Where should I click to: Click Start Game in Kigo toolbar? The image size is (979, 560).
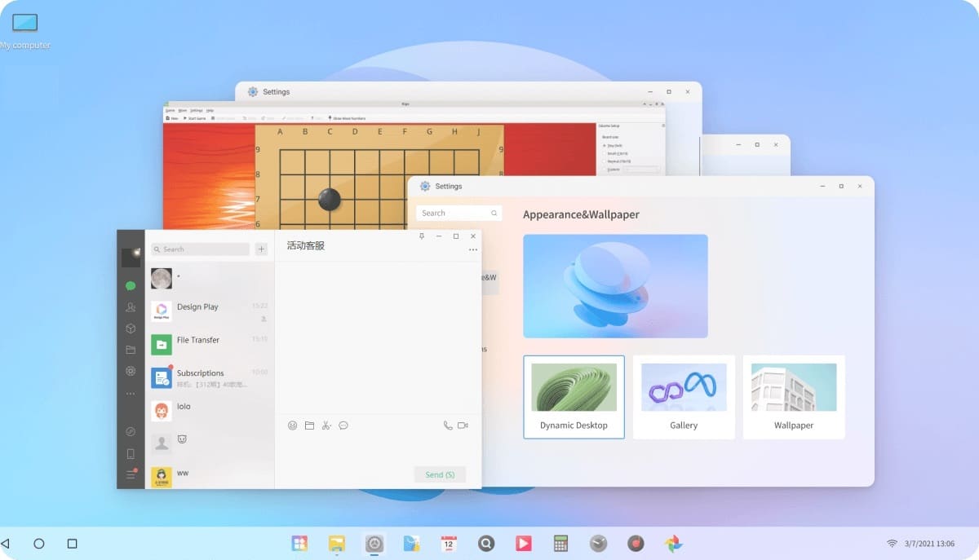195,118
